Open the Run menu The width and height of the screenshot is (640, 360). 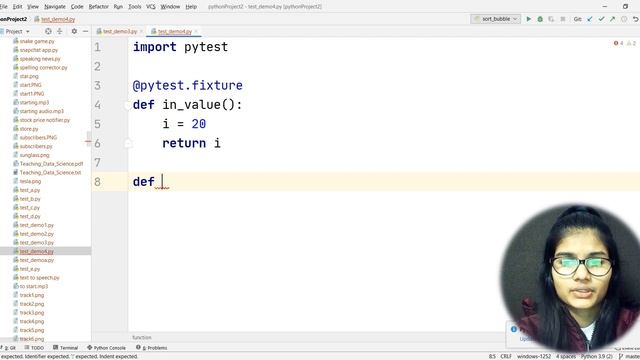coord(118,7)
